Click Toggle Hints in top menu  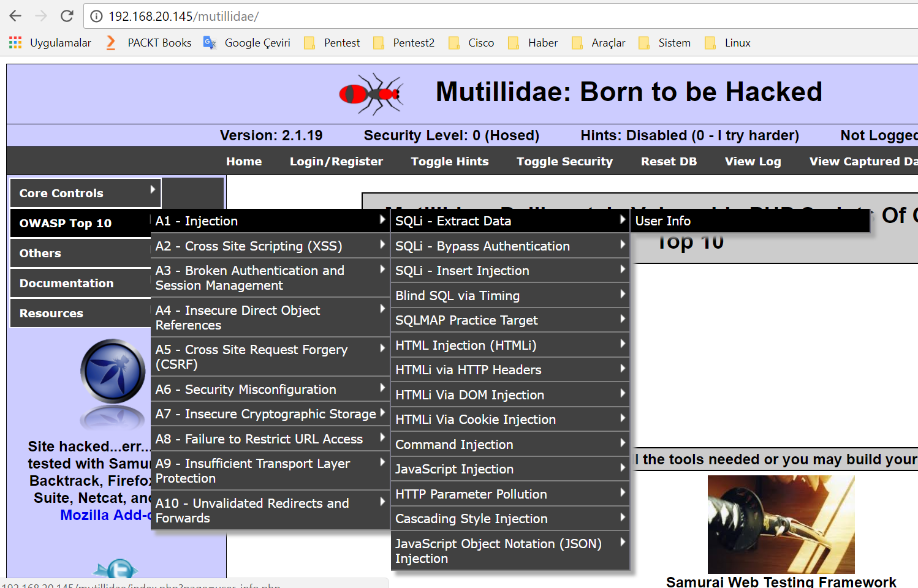click(450, 161)
